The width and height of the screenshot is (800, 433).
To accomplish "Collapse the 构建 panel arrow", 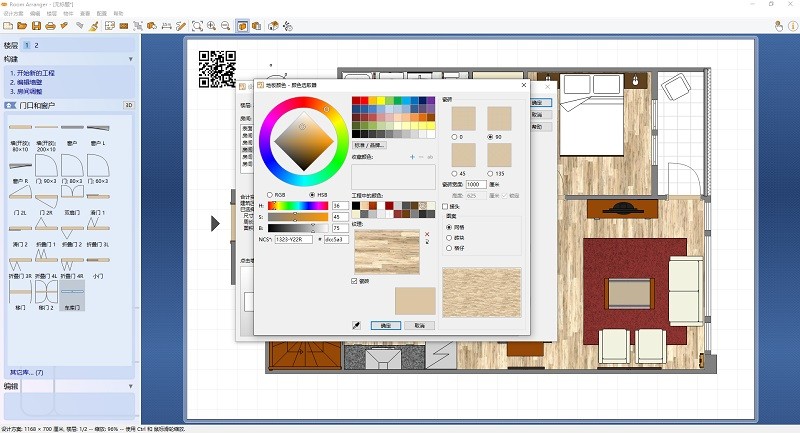I will pyautogui.click(x=131, y=59).
